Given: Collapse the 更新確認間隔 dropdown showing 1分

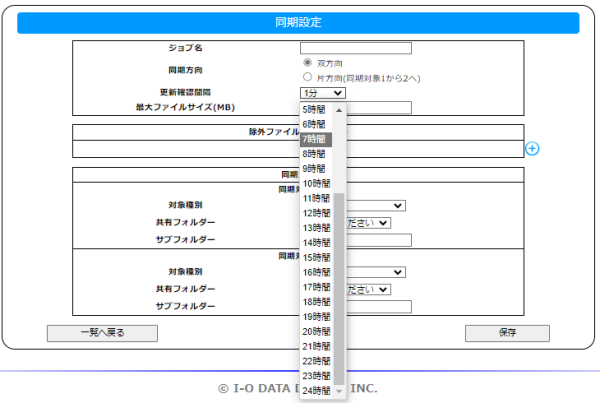Looking at the screenshot, I should pos(323,93).
